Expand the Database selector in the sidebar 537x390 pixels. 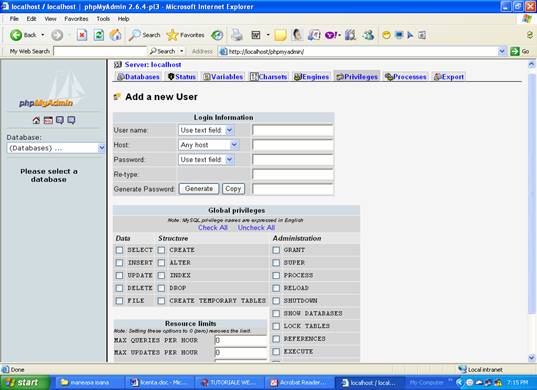pyautogui.click(x=55, y=148)
